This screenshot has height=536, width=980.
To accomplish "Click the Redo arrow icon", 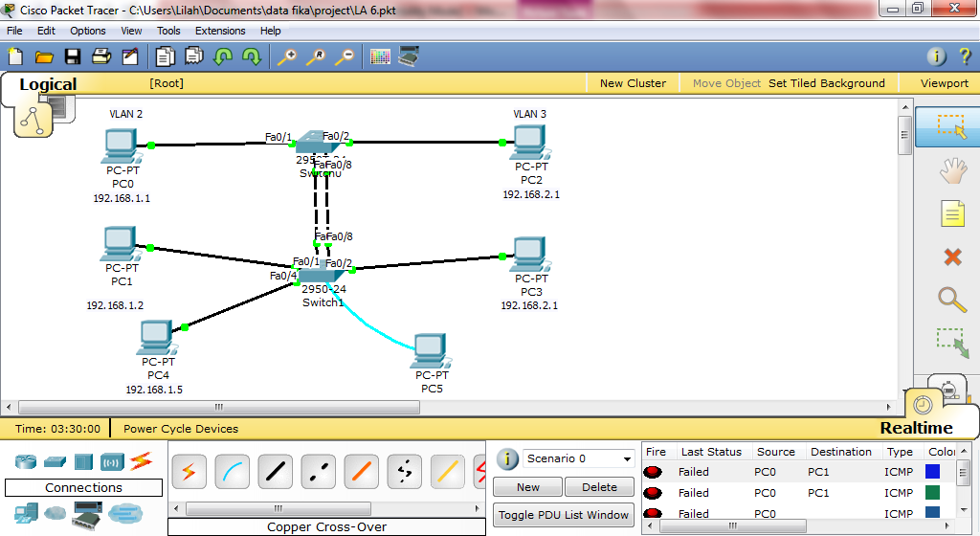I will (252, 56).
